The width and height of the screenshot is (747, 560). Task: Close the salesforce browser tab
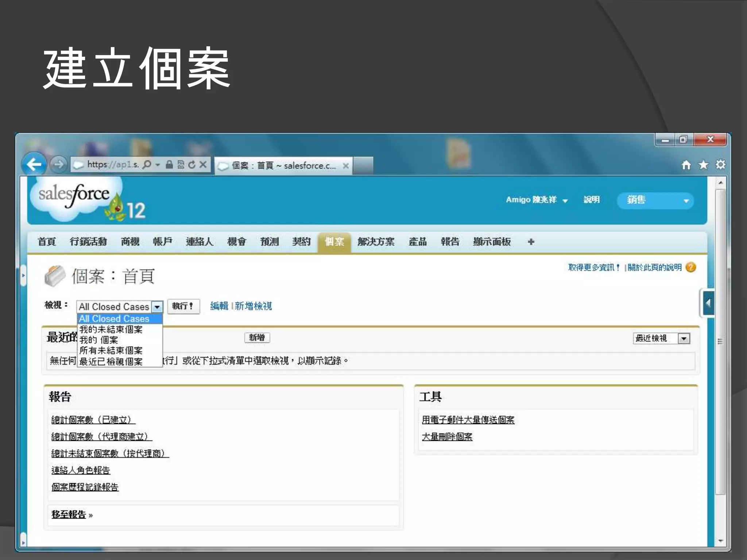pos(346,166)
